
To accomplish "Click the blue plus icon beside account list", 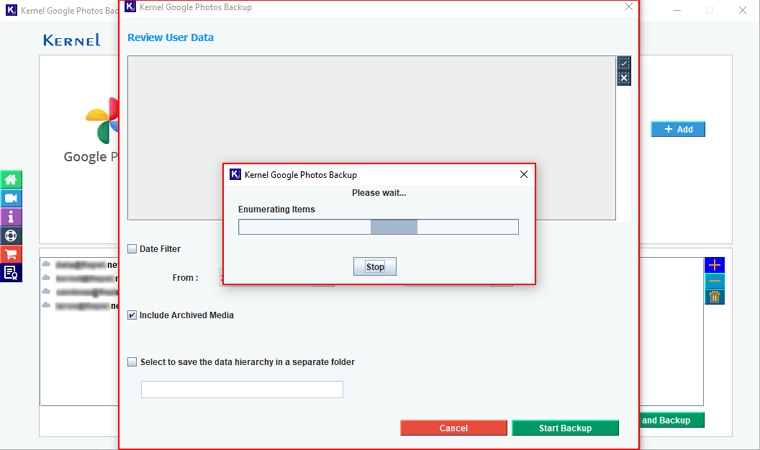I will [714, 265].
